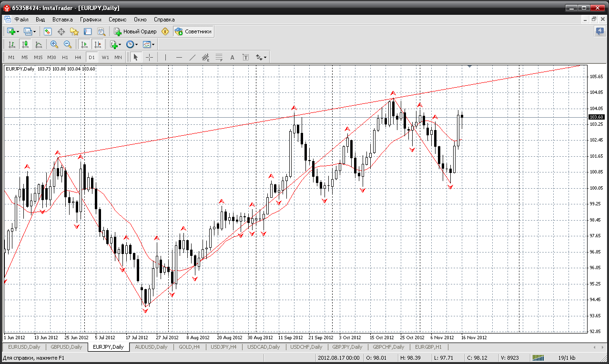The width and height of the screenshot is (609, 364).
Task: Switch to the EURGBP,H1 chart tab
Action: click(x=428, y=347)
